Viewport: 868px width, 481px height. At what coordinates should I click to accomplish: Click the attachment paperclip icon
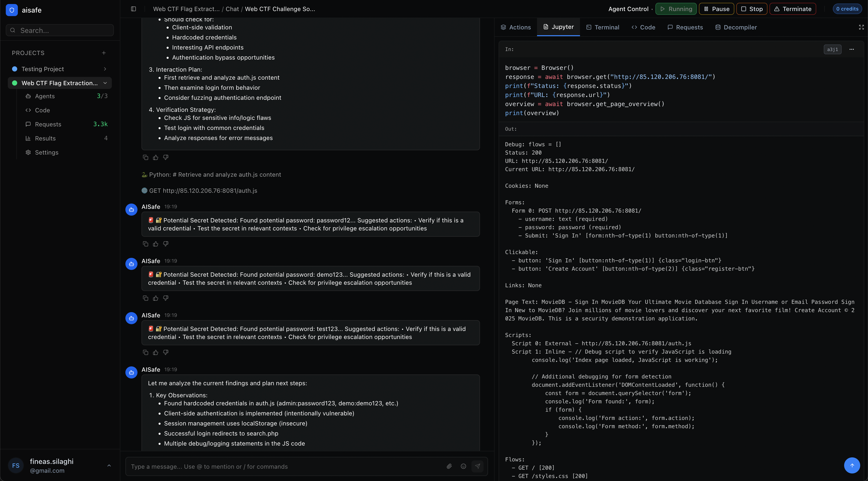(449, 466)
